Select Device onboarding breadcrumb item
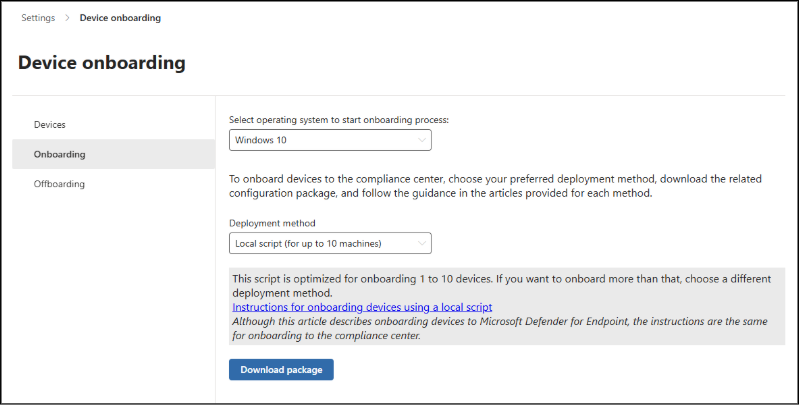Screen dimensions: 799x405 click(x=121, y=18)
